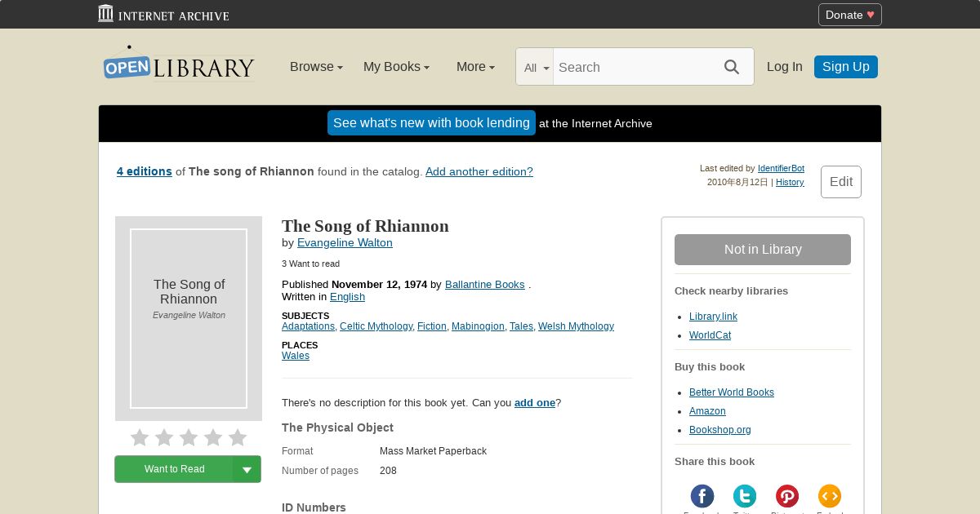Open Library.link nearby libraries
The image size is (980, 514).
pos(713,317)
